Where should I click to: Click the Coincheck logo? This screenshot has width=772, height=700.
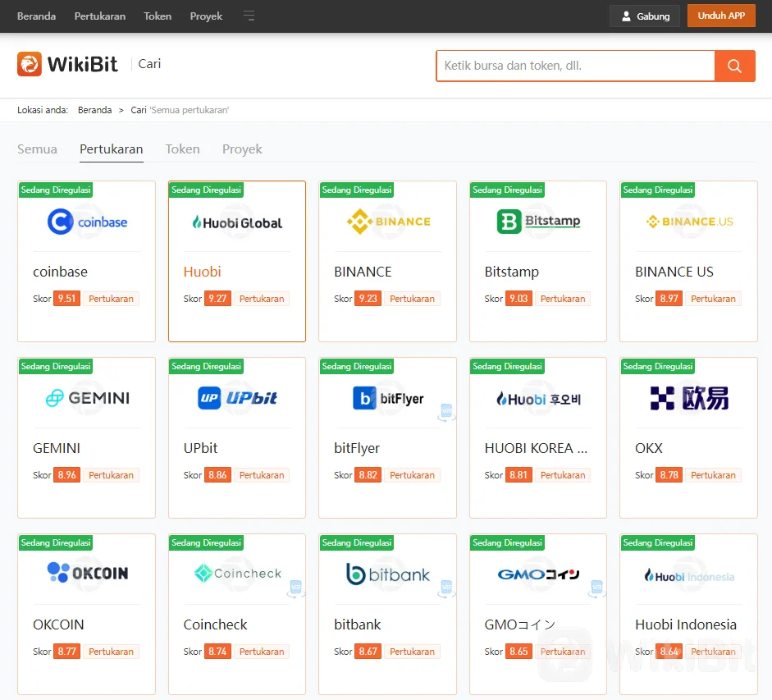click(x=237, y=574)
